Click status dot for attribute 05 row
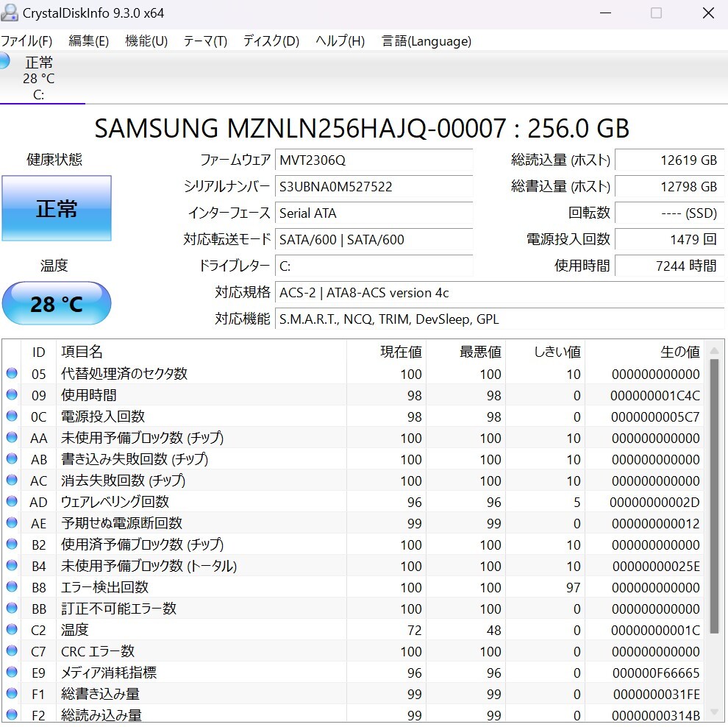The image size is (728, 727). click(12, 373)
